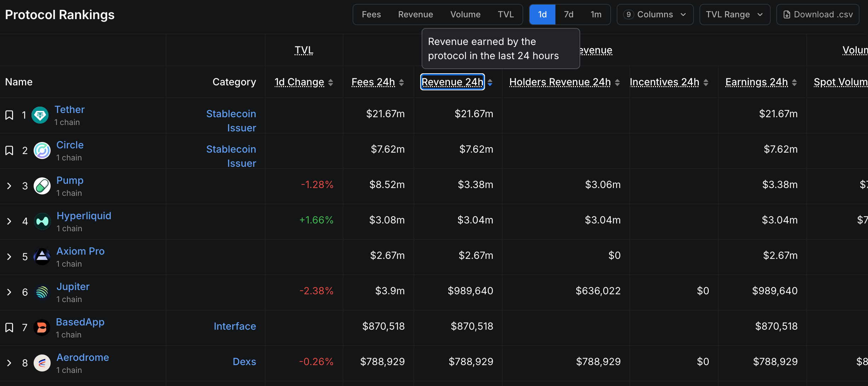Click the Revenue 24h column header
The image size is (868, 386).
coord(452,82)
